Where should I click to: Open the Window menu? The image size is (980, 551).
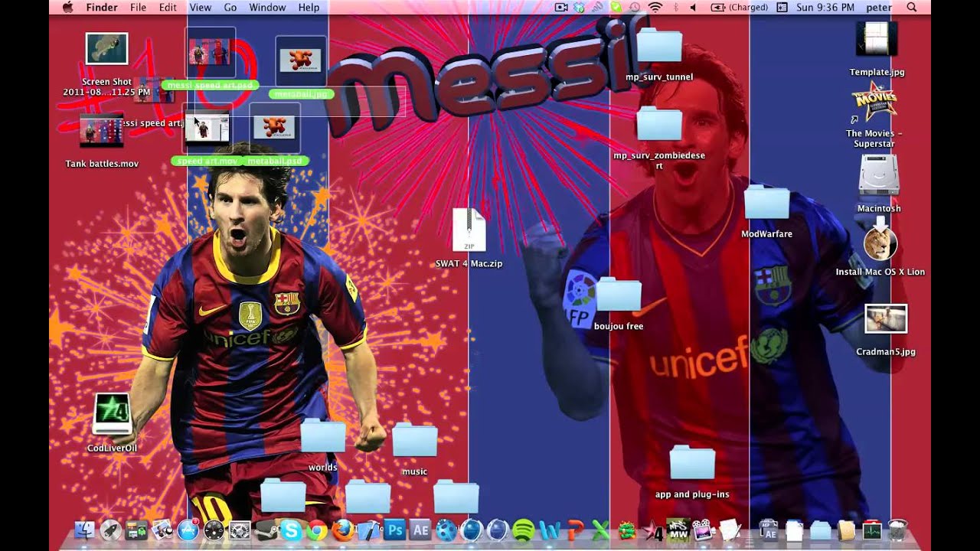pos(267,7)
